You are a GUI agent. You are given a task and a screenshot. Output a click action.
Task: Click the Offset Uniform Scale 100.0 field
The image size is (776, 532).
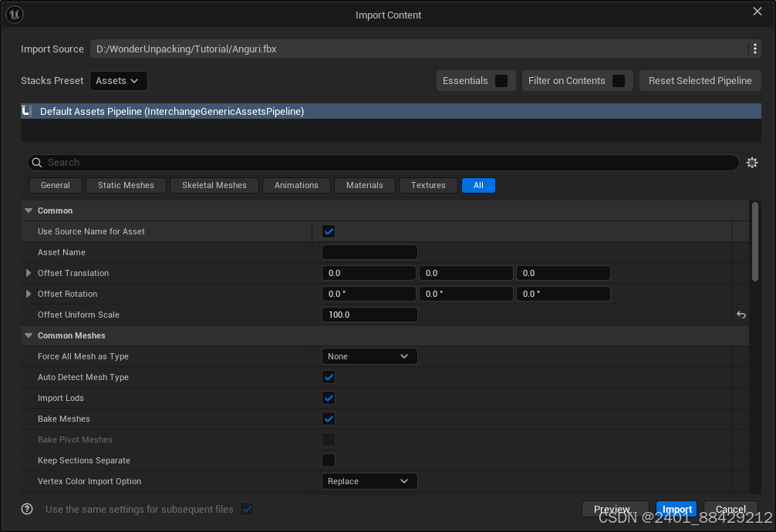369,315
